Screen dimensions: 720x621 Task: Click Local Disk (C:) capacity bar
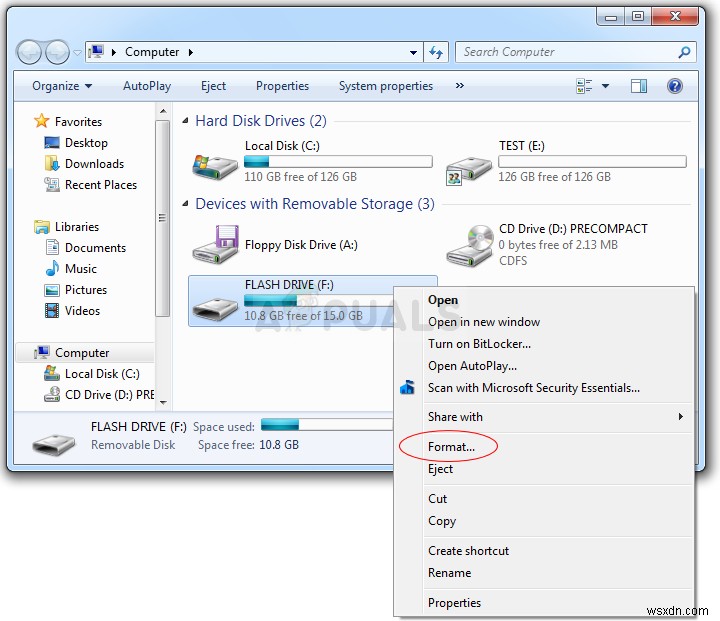coord(338,162)
